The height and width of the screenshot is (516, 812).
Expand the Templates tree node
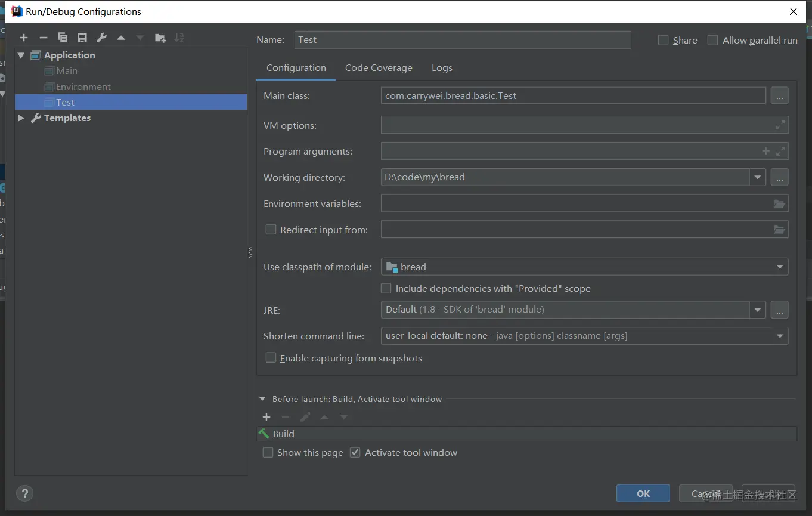[21, 118]
